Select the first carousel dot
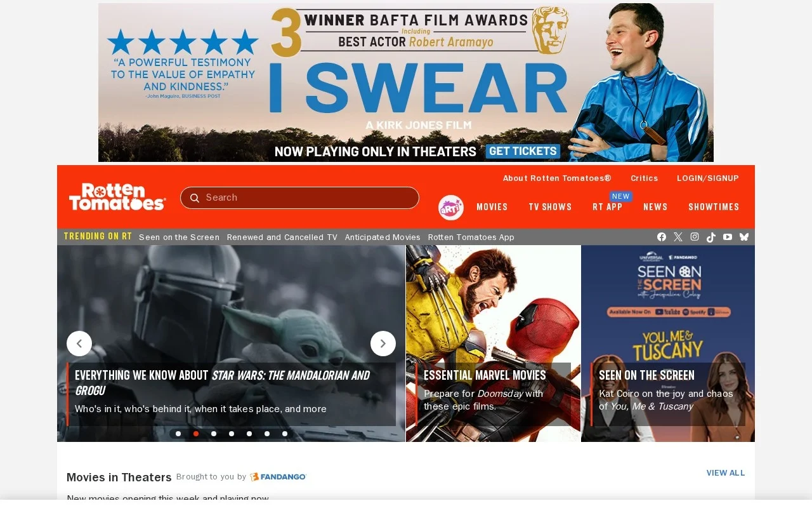The width and height of the screenshot is (812, 508). click(178, 434)
